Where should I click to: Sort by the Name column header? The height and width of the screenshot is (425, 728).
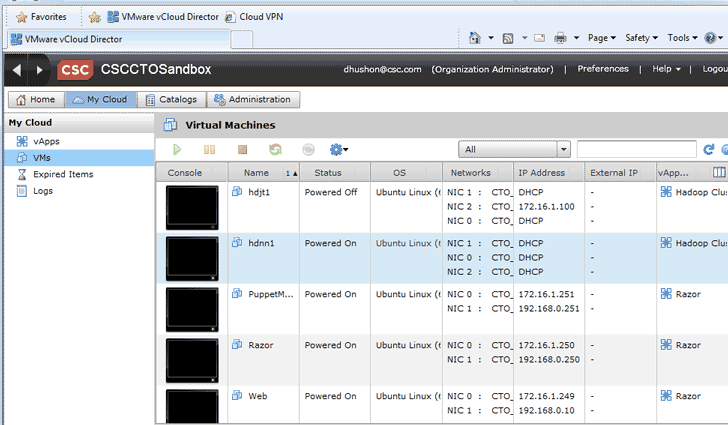(x=263, y=173)
